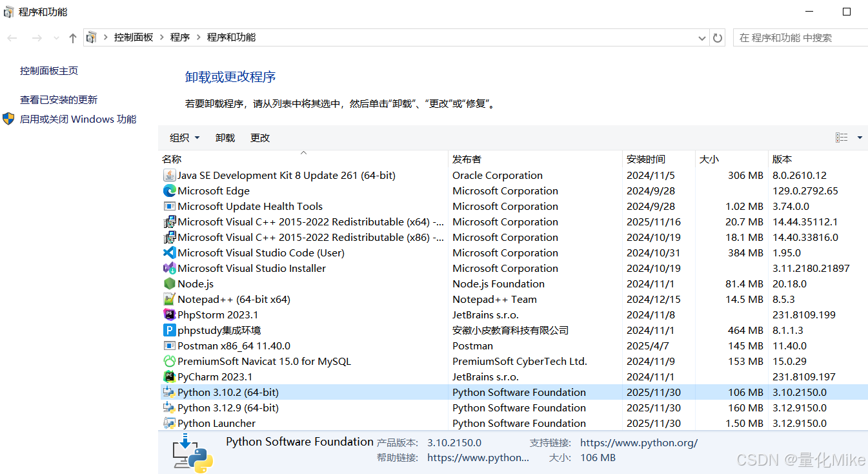This screenshot has width=868, height=474.
Task: Click the PyCharm 2023.1 icon
Action: pos(170,376)
